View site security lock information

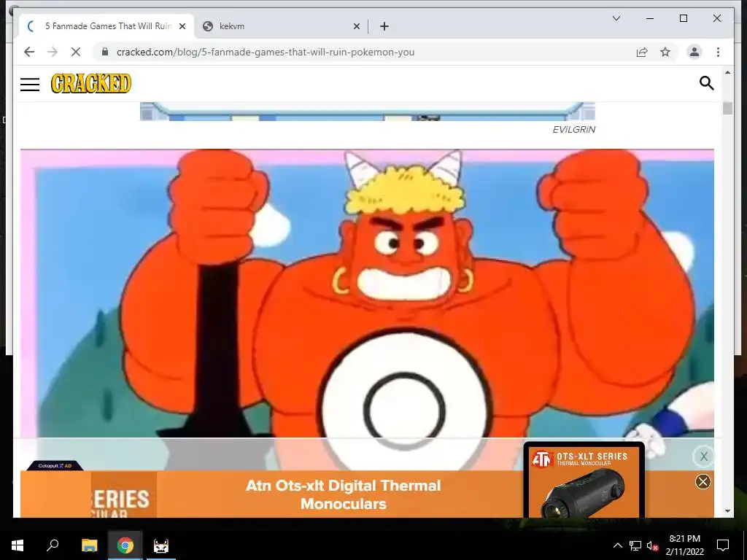(x=105, y=52)
